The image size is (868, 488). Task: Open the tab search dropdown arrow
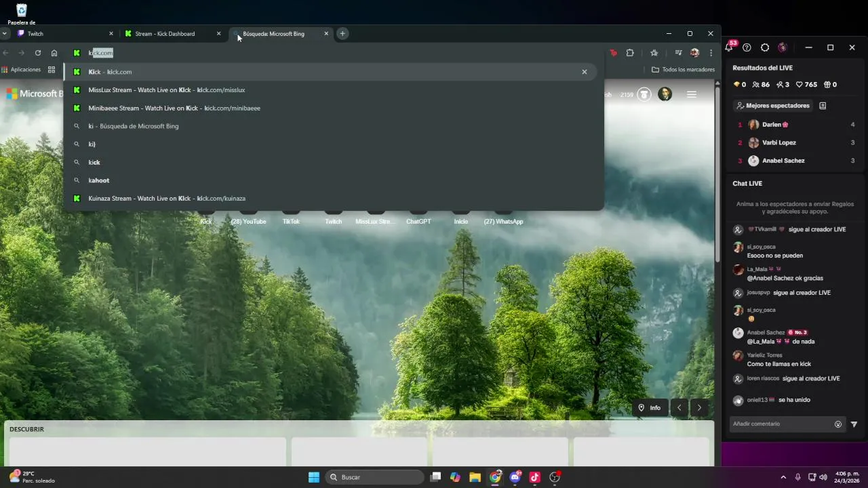(5, 33)
